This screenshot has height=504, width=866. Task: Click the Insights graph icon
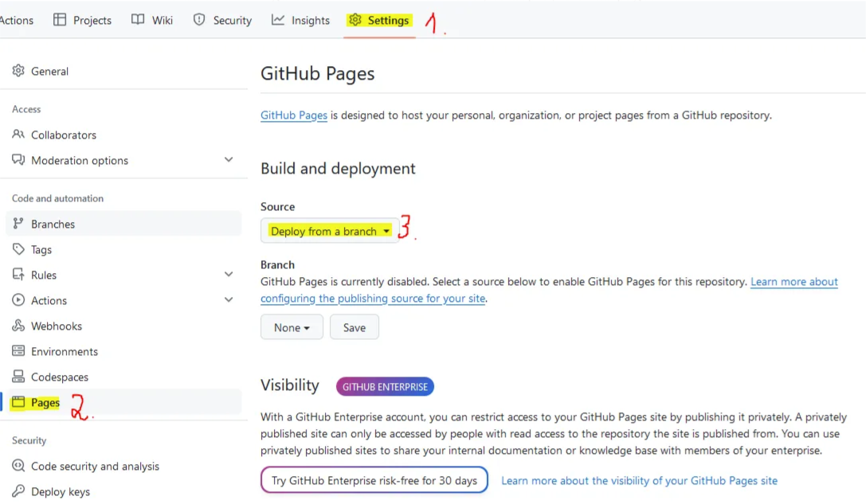coord(278,20)
